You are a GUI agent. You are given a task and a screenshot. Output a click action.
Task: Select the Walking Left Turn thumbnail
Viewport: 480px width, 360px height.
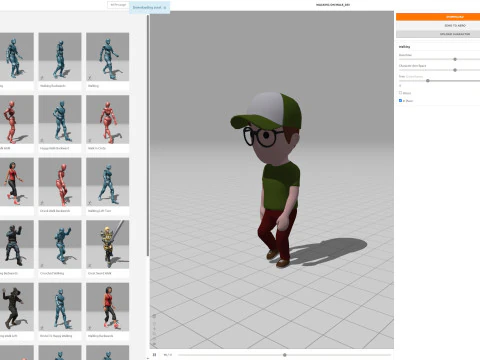pos(107,182)
